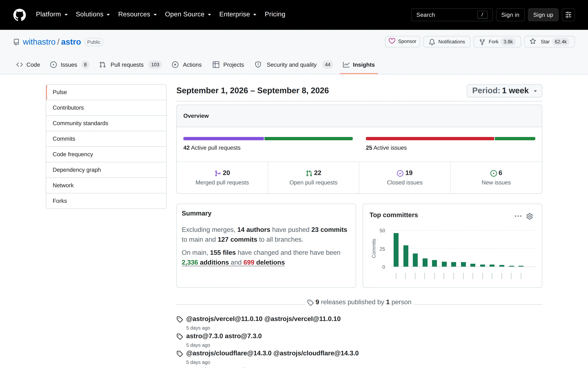Screen dimensions: 588x368
Task: Expand the Solutions menu
Action: tap(92, 14)
